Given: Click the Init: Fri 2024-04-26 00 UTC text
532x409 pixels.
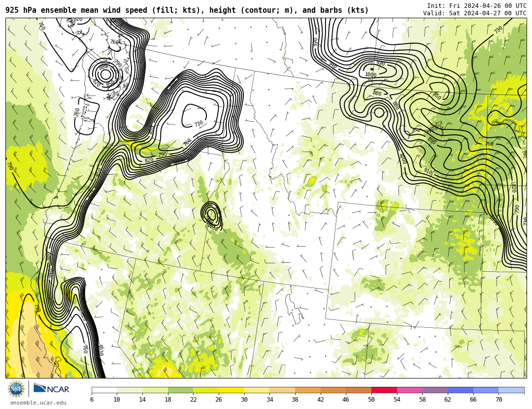Looking at the screenshot, I should click(477, 6).
